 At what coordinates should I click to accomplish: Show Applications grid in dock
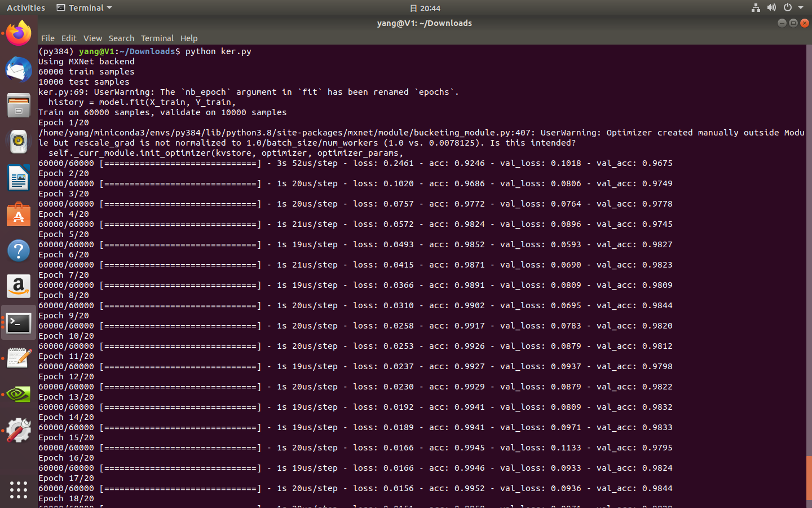(19, 489)
